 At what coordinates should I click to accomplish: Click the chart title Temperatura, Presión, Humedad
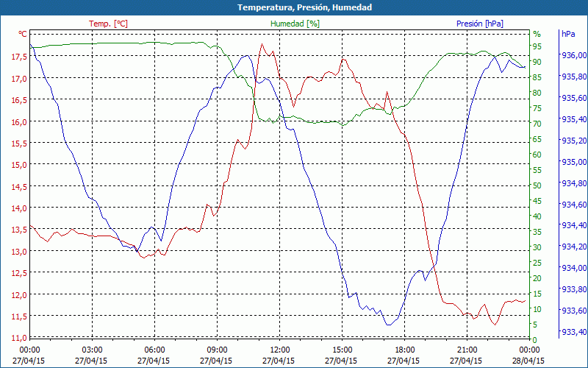(x=304, y=7)
